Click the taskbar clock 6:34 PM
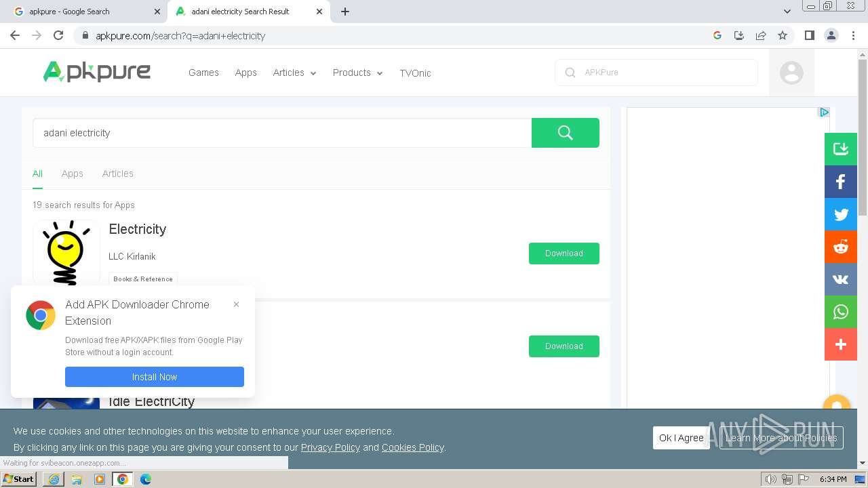Image resolution: width=868 pixels, height=488 pixels. 833,479
